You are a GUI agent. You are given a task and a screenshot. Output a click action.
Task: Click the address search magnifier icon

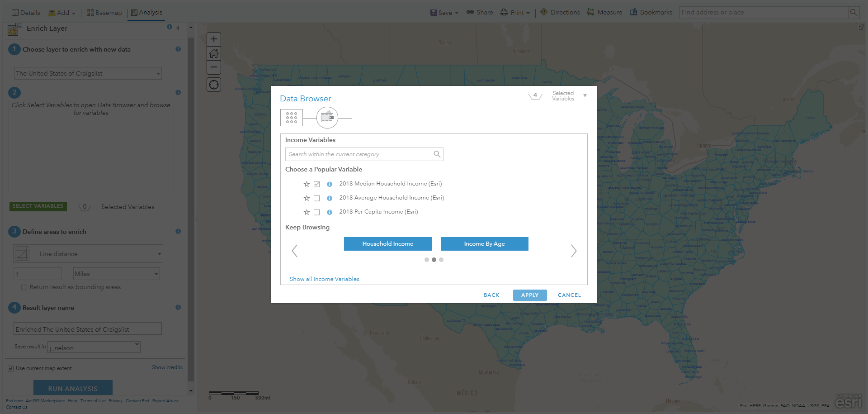(854, 13)
